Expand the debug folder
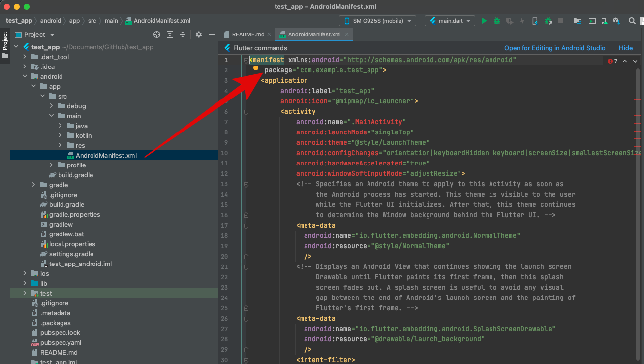 point(52,106)
